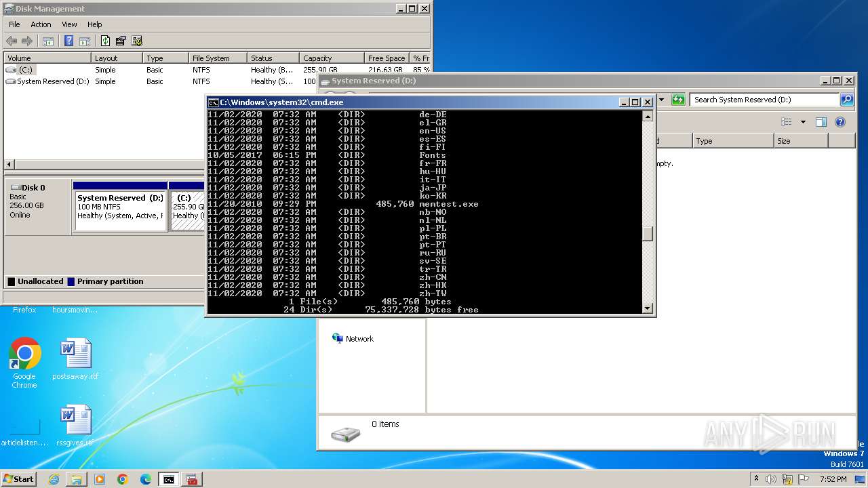Open Explorer help button
The image size is (868, 488).
[840, 122]
